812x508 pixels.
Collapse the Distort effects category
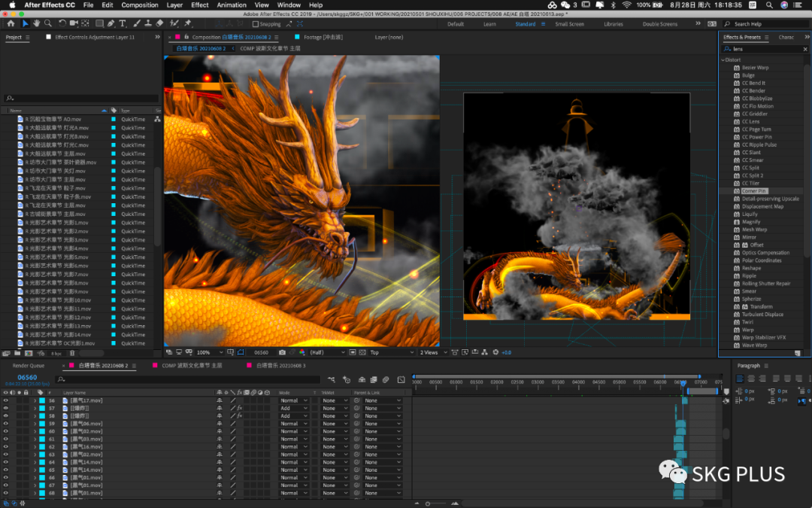pos(723,59)
